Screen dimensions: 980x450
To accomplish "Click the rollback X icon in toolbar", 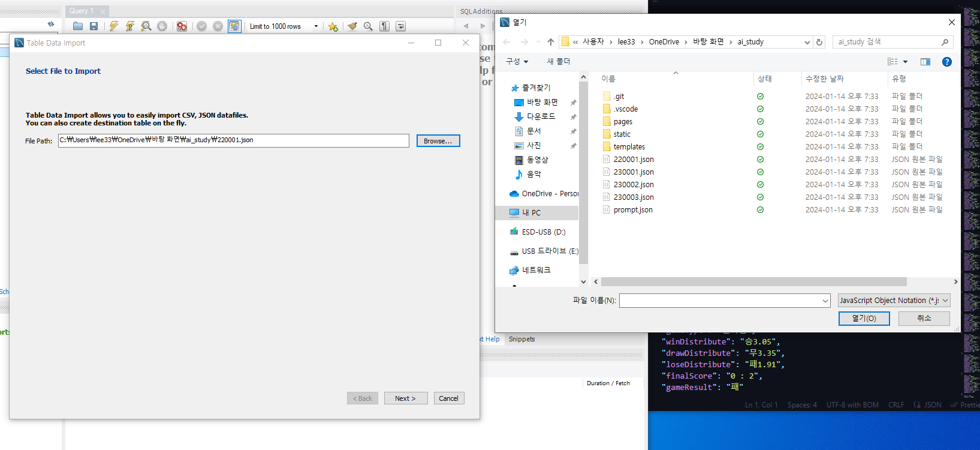I will [218, 26].
